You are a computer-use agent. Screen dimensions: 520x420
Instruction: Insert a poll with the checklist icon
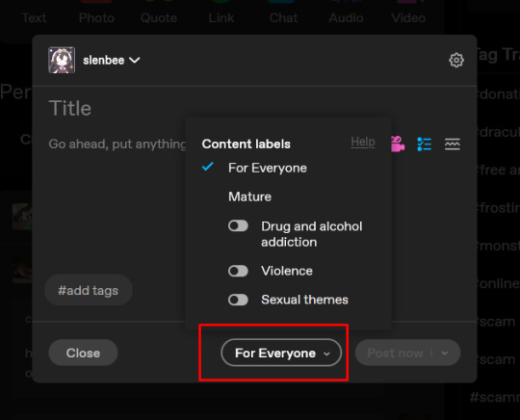pyautogui.click(x=424, y=144)
